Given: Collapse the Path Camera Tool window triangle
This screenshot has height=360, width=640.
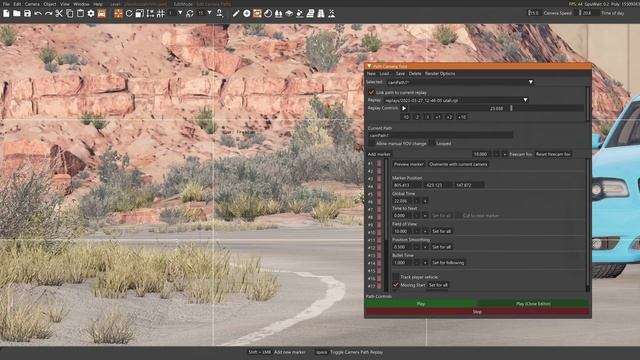Looking at the screenshot, I should tap(369, 66).
